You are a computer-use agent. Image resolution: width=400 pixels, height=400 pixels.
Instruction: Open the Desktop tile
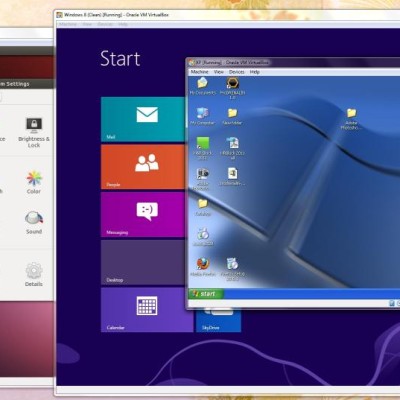pyautogui.click(x=143, y=263)
